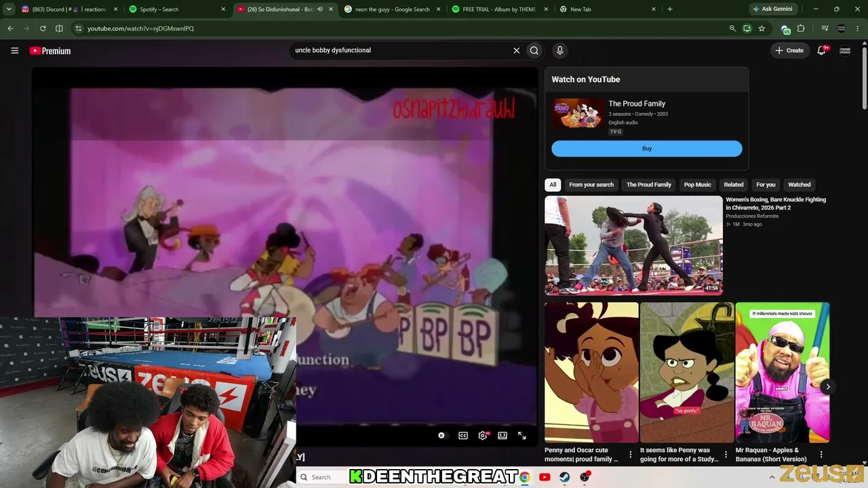Clear the YouTube search box text
This screenshot has height=488, width=868.
pos(516,50)
